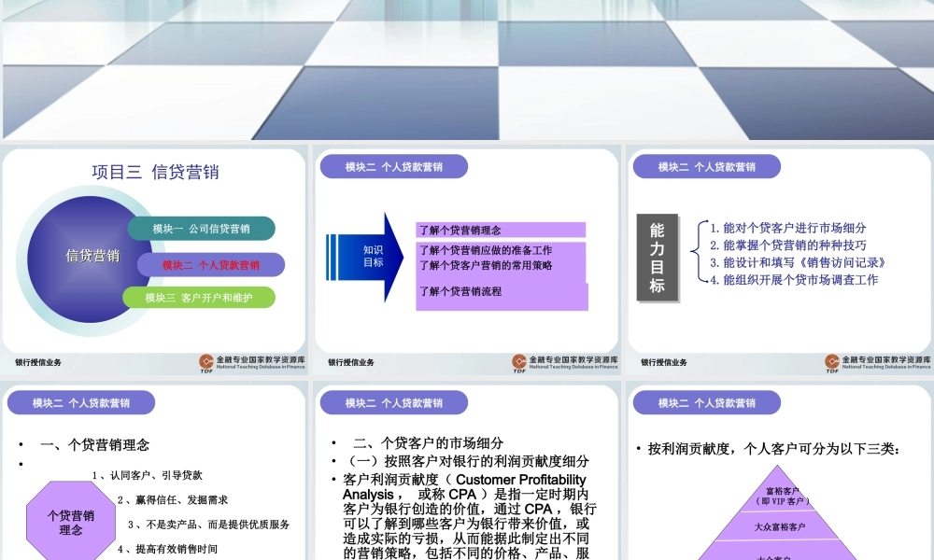Click the 银行授信业务 footer text
This screenshot has width=934, height=560.
coord(39,361)
